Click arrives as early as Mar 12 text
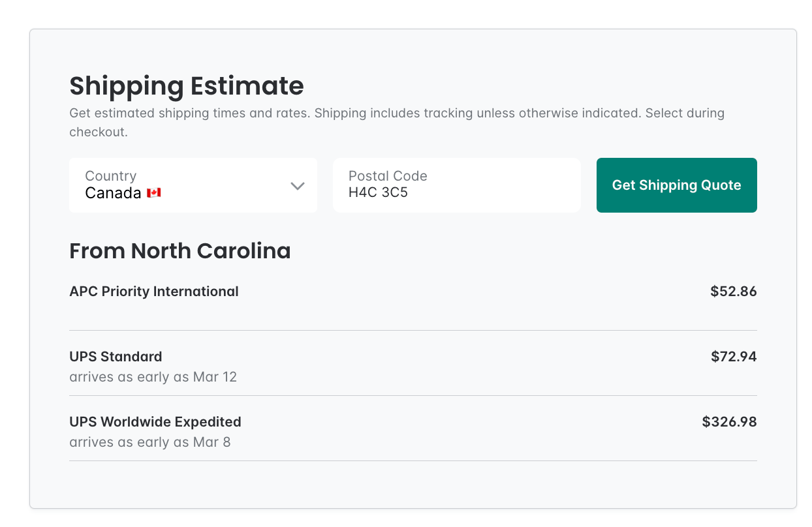The width and height of the screenshot is (812, 527). (x=153, y=377)
